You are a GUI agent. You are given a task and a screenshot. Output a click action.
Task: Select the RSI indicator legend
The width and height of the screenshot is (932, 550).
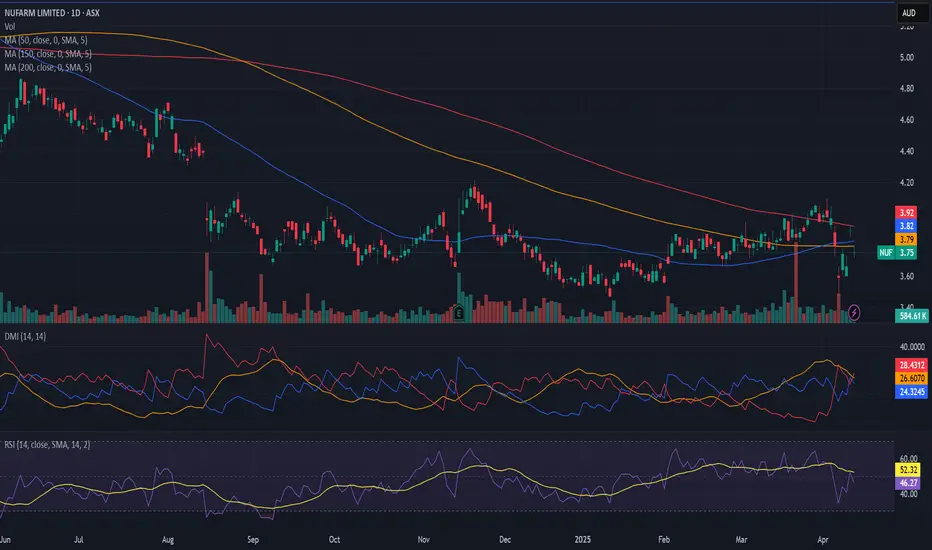(48, 445)
